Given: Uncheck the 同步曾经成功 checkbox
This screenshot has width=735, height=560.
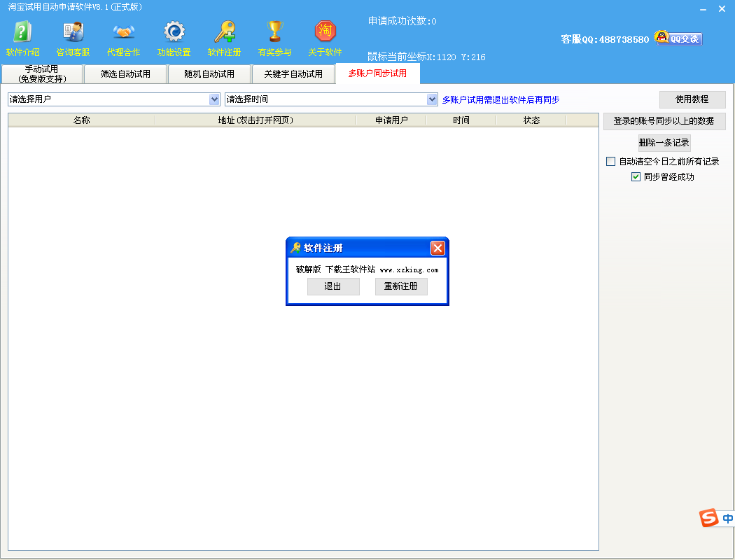Looking at the screenshot, I should tap(636, 177).
